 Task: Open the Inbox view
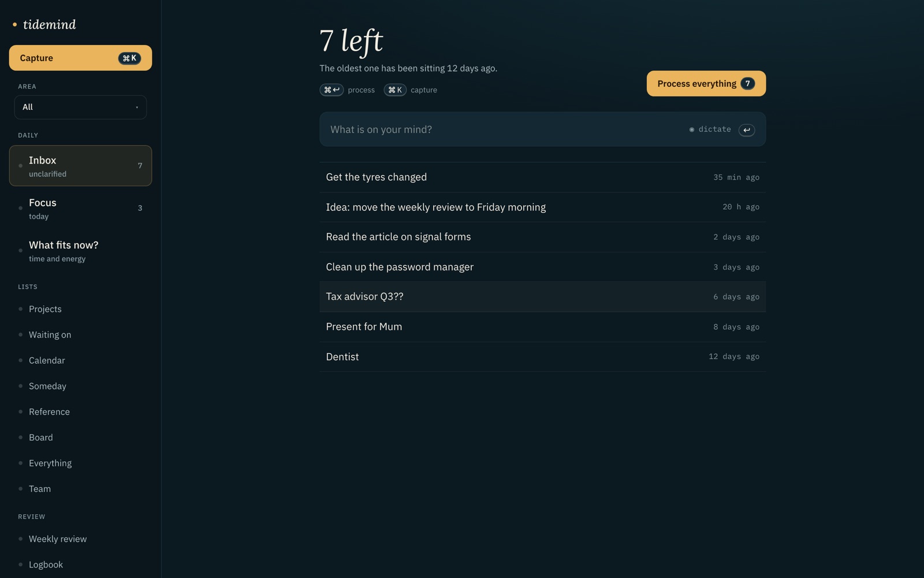coord(80,166)
